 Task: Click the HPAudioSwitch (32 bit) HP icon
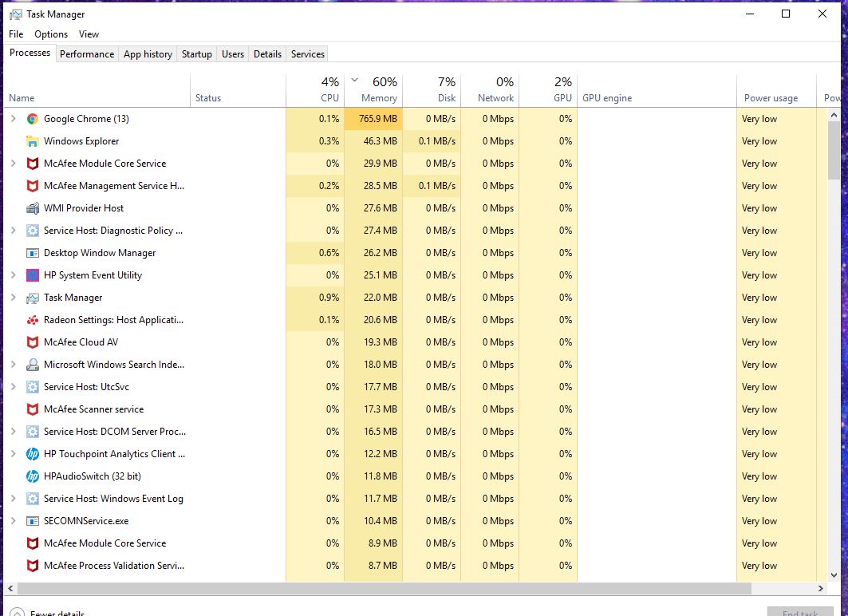coord(33,476)
